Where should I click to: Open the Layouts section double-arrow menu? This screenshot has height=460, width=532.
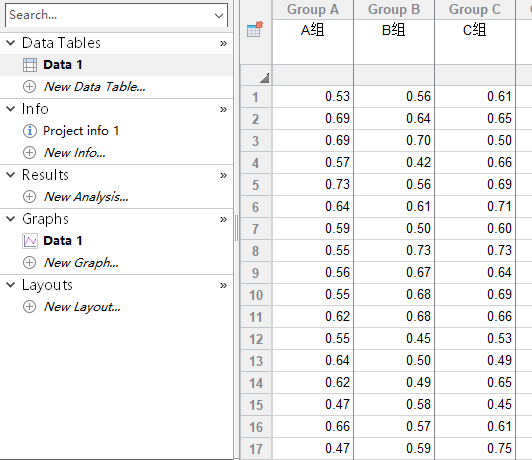223,285
